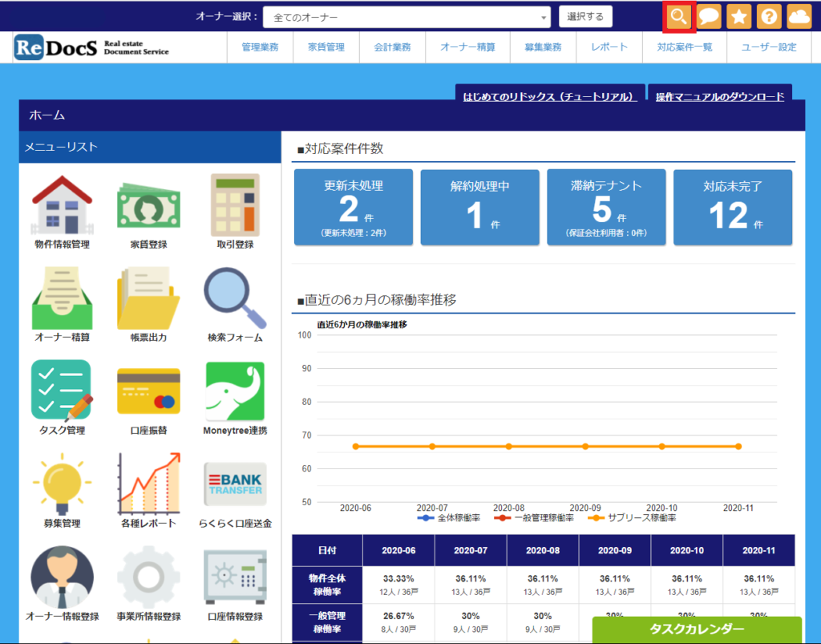Open the レポート menu

click(x=609, y=47)
